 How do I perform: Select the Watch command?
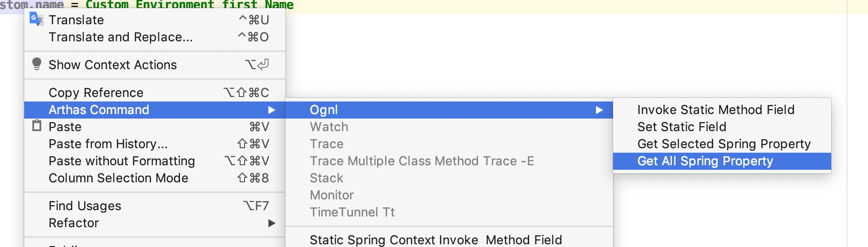(x=329, y=127)
